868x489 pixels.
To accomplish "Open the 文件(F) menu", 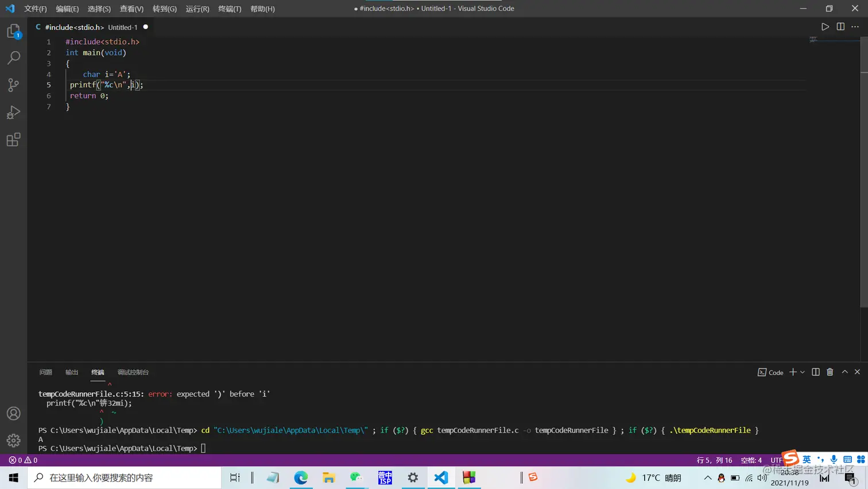I will [36, 9].
